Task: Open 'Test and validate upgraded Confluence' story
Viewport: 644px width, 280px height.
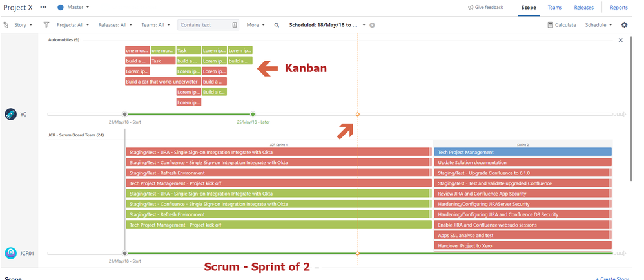Action: [x=523, y=183]
